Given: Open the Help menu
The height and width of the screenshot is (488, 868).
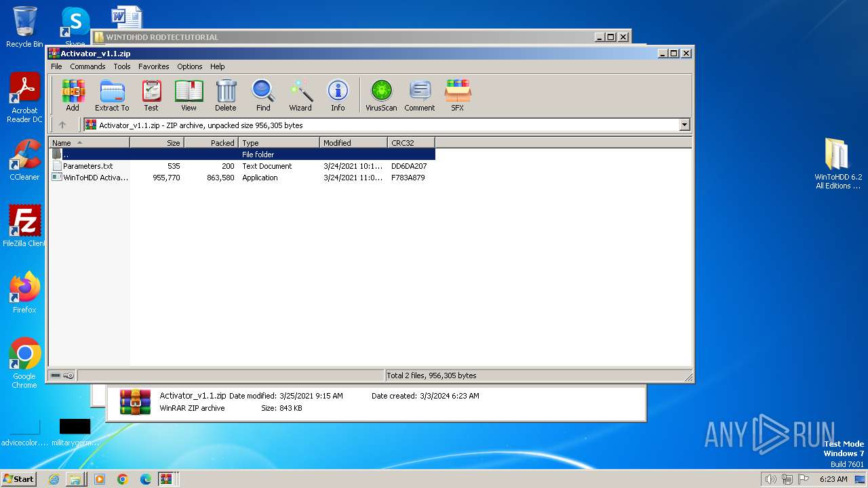Looking at the screenshot, I should (x=217, y=66).
